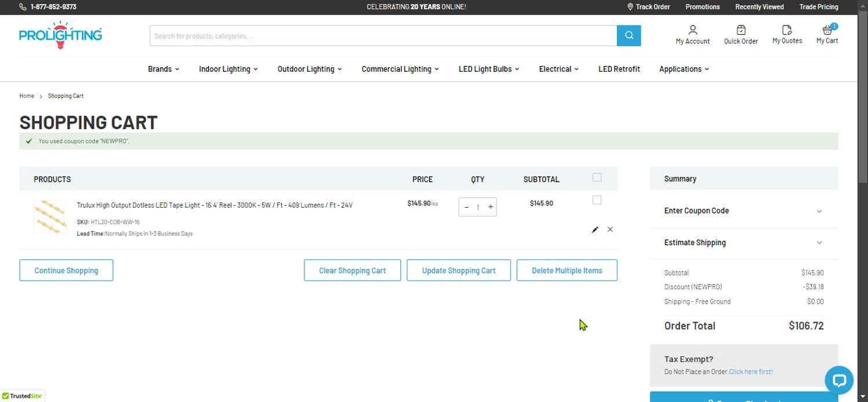The image size is (868, 402).
Task: Click Update Shopping Cart button
Action: coord(459,270)
